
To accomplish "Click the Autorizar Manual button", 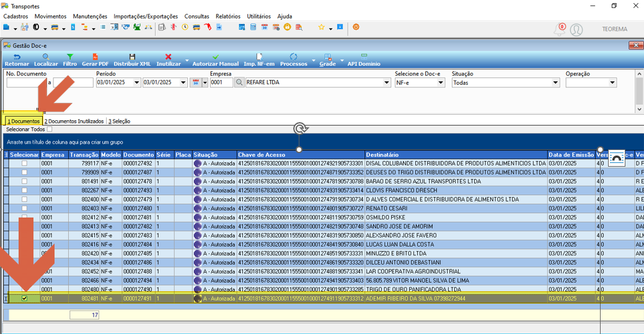I will pos(216,60).
